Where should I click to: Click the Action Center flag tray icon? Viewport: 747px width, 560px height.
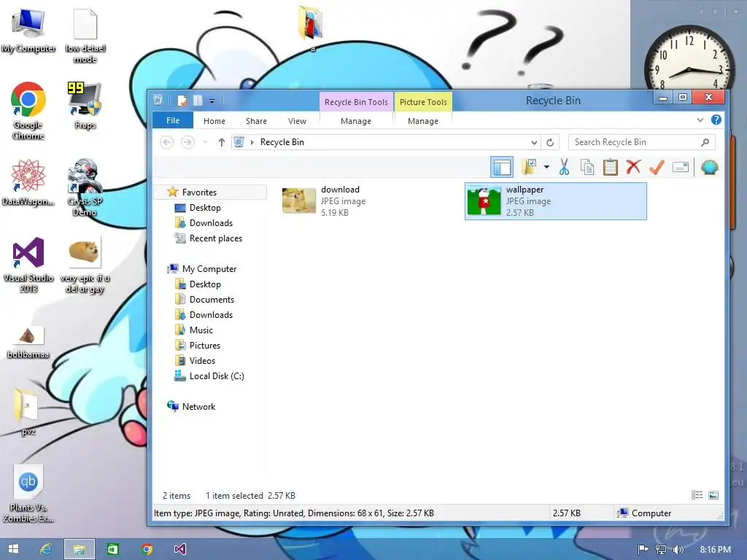point(643,550)
